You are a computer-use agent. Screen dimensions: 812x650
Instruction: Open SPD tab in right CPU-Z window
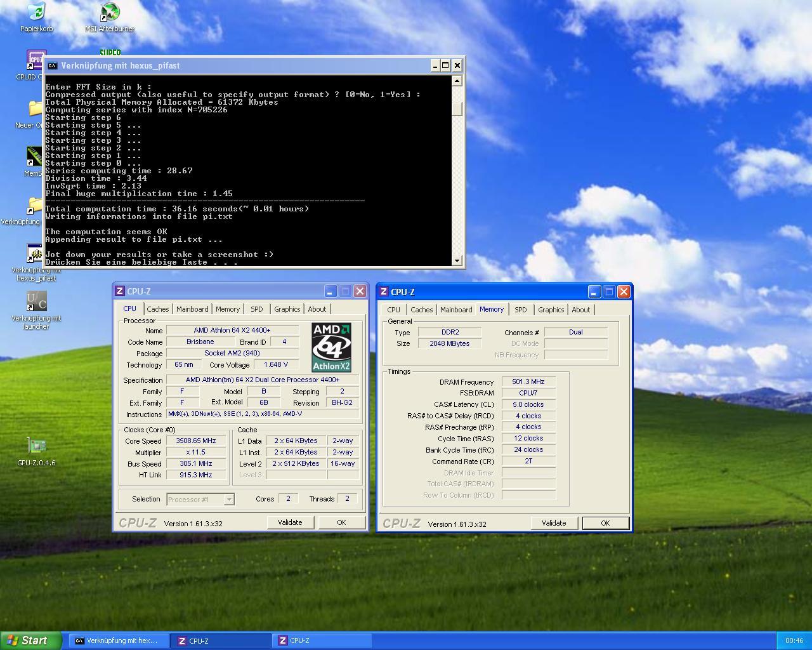[x=521, y=310]
